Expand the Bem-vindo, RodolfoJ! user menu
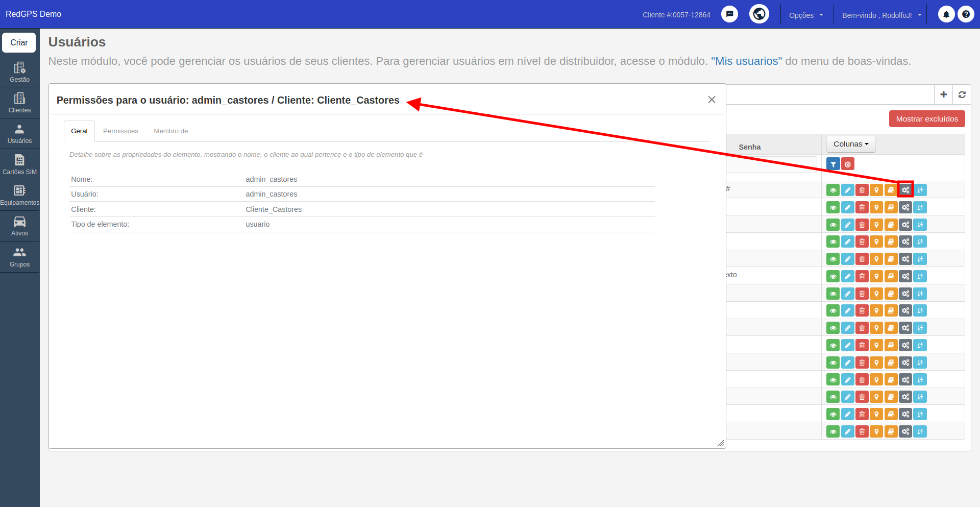 [x=881, y=15]
